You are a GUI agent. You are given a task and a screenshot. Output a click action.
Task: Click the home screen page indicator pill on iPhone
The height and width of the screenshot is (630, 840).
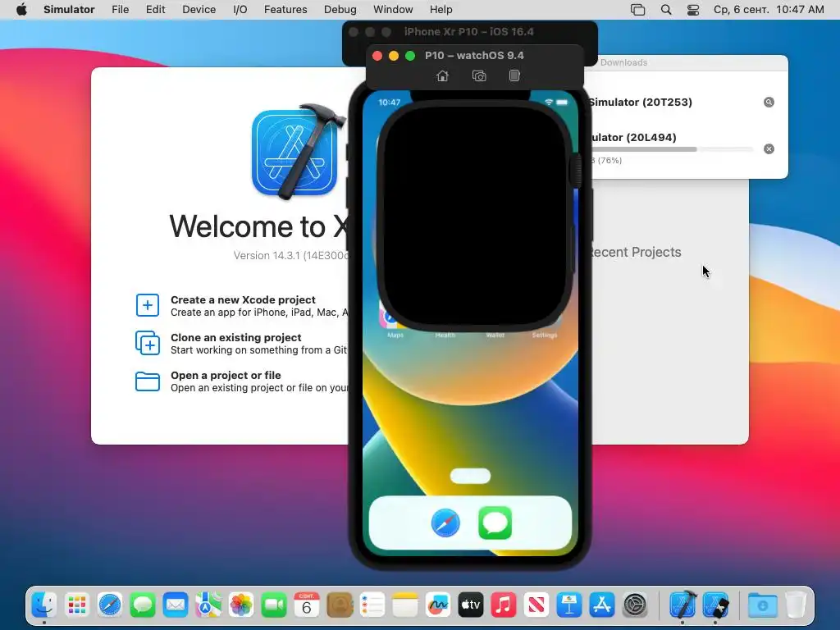[470, 476]
